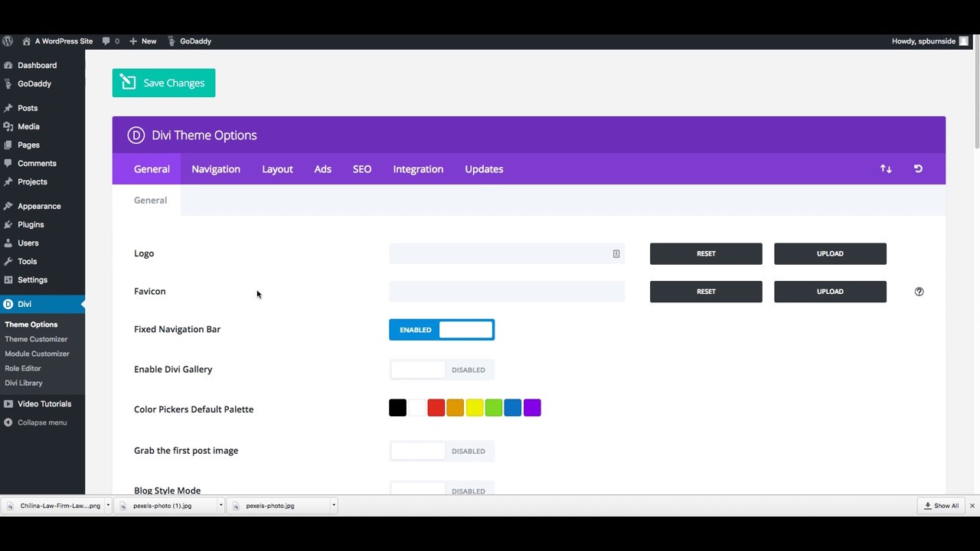
Task: Open the comments bubble icon in admin bar
Action: click(x=106, y=41)
